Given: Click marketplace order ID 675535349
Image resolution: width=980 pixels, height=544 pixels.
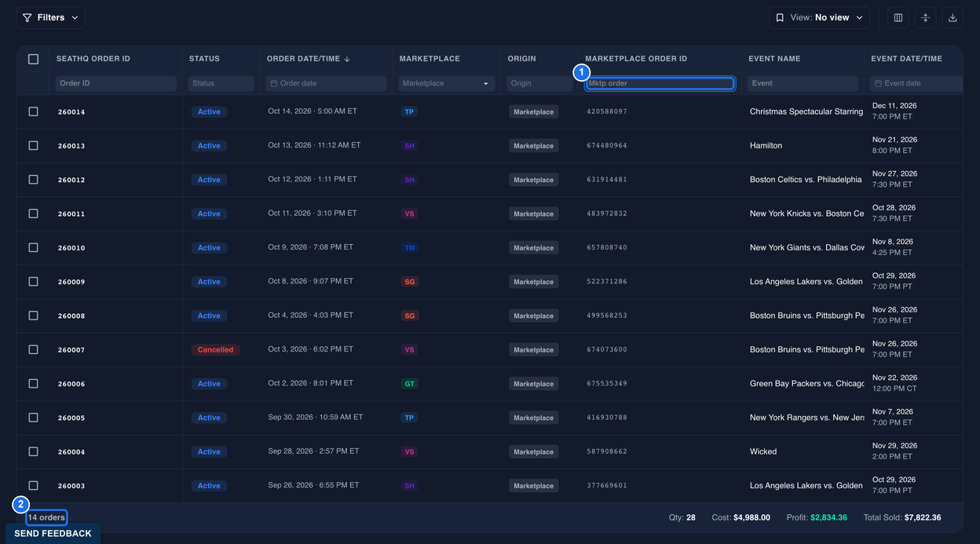Looking at the screenshot, I should click(607, 384).
